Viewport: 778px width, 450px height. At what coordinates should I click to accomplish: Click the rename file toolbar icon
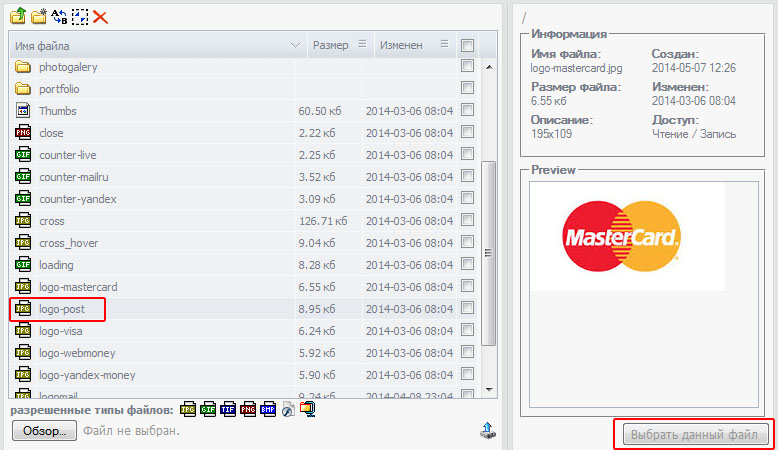[x=60, y=17]
